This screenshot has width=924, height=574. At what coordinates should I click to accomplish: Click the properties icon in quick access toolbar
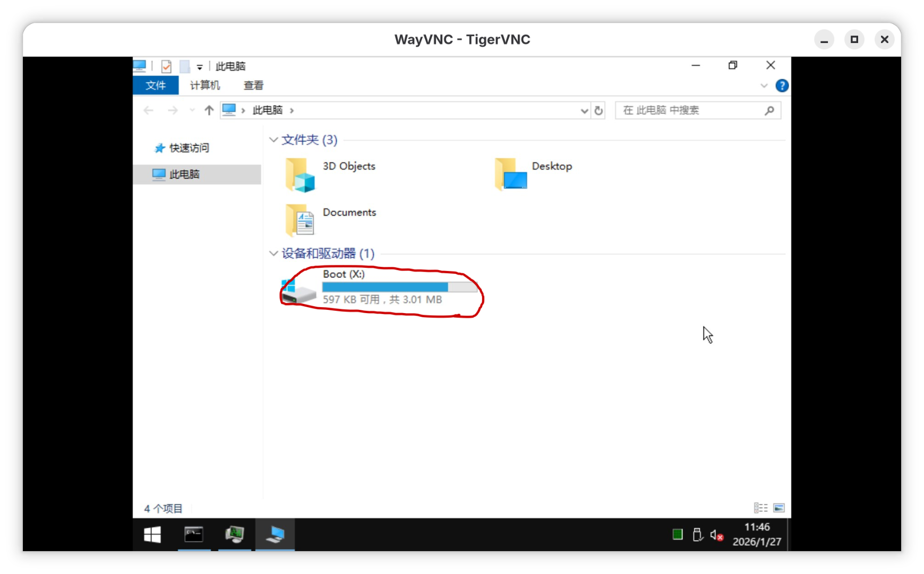(x=166, y=66)
